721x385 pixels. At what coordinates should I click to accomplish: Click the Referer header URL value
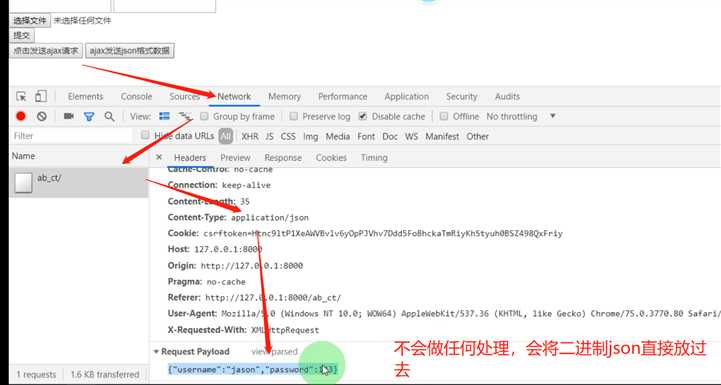point(273,298)
